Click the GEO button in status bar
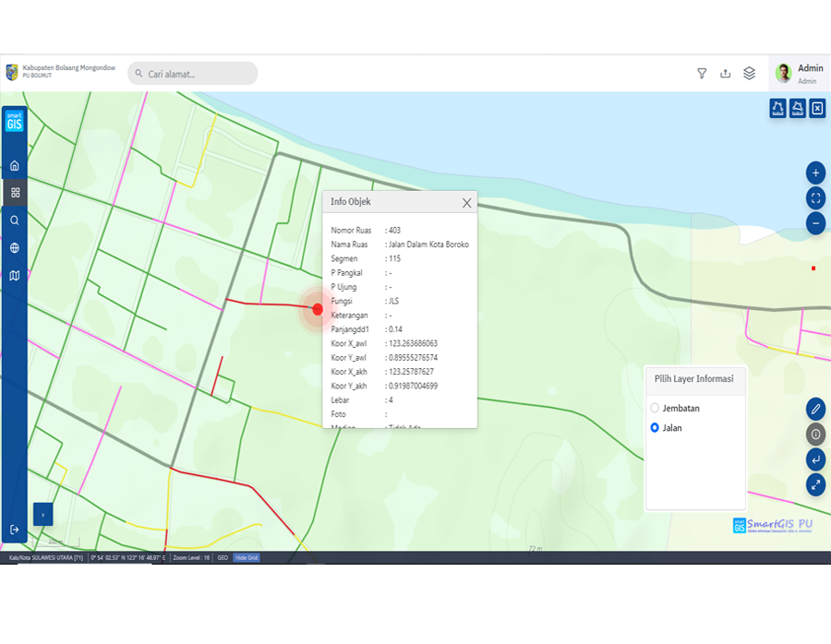831x644 pixels. coord(223,558)
